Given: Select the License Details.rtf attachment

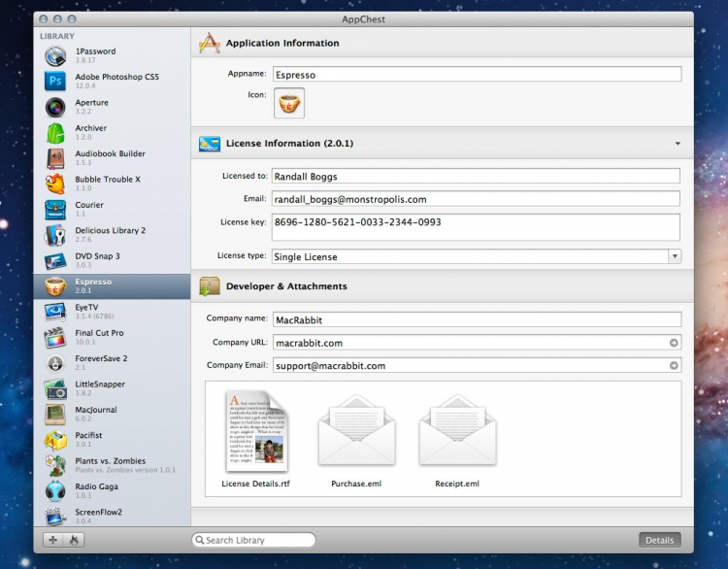Looking at the screenshot, I should pyautogui.click(x=256, y=439).
